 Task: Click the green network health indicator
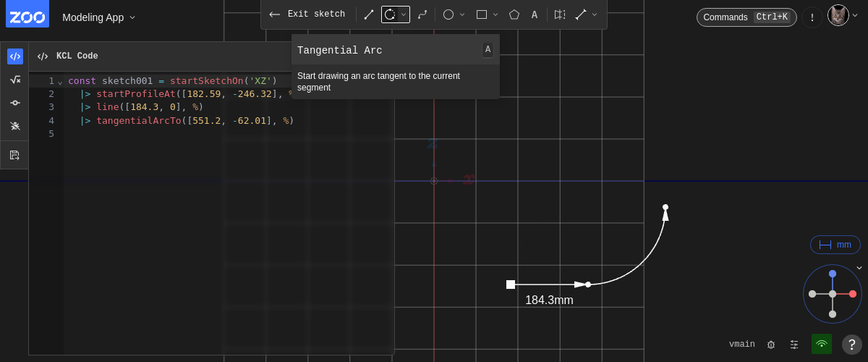click(x=822, y=344)
